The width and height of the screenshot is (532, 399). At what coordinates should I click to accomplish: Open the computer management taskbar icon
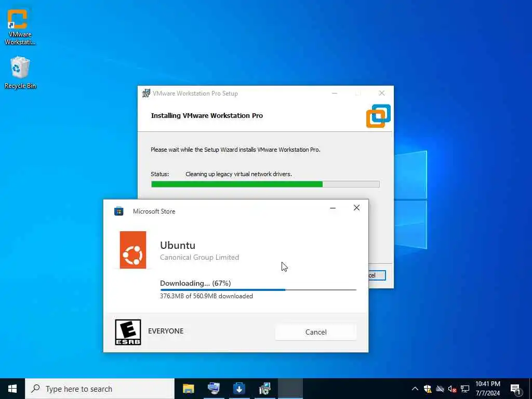pos(214,389)
